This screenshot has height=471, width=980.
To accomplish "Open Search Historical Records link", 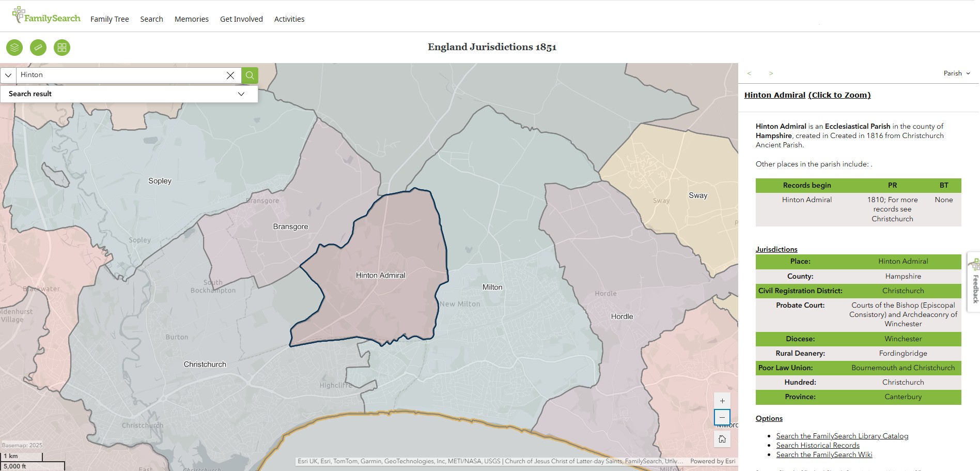I will pos(818,445).
